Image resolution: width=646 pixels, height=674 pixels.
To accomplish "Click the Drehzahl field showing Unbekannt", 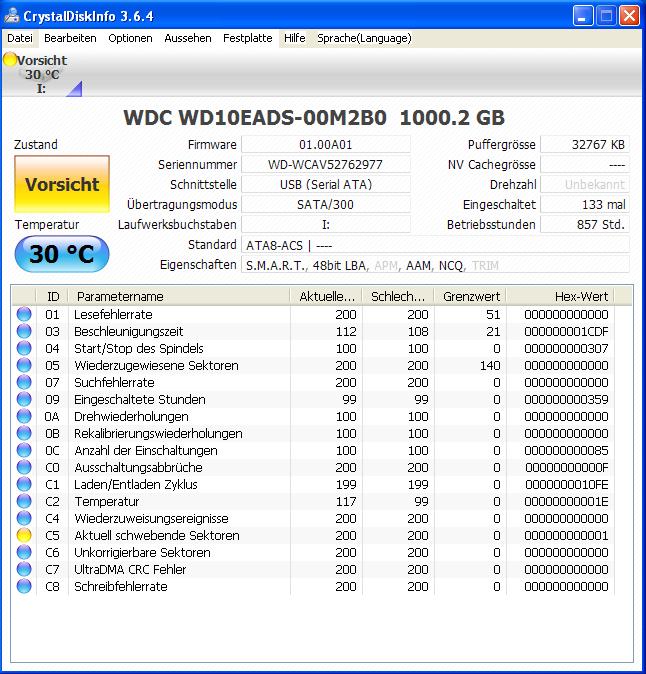I will [585, 184].
